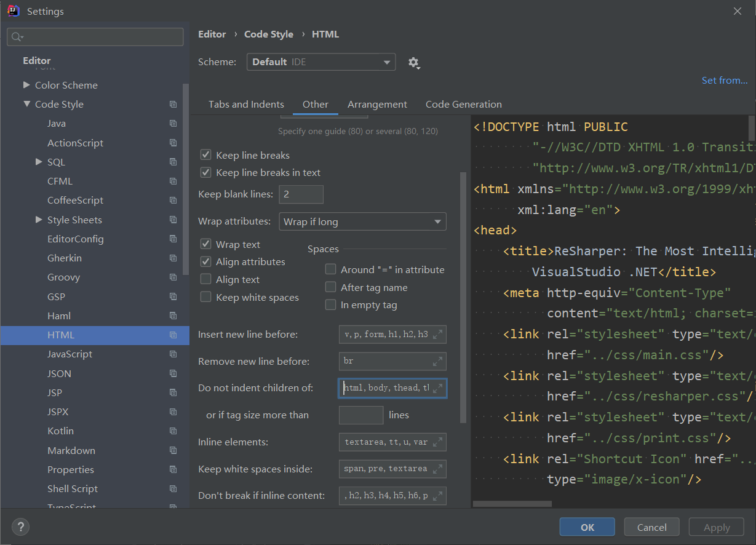This screenshot has width=756, height=545.
Task: Click the Keep blank lines input field
Action: click(301, 194)
